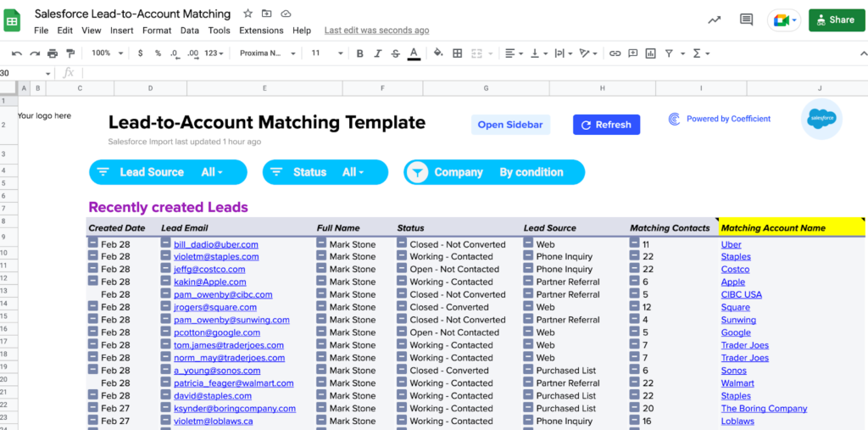
Task: Insert a chart from the toolbar
Action: (650, 53)
